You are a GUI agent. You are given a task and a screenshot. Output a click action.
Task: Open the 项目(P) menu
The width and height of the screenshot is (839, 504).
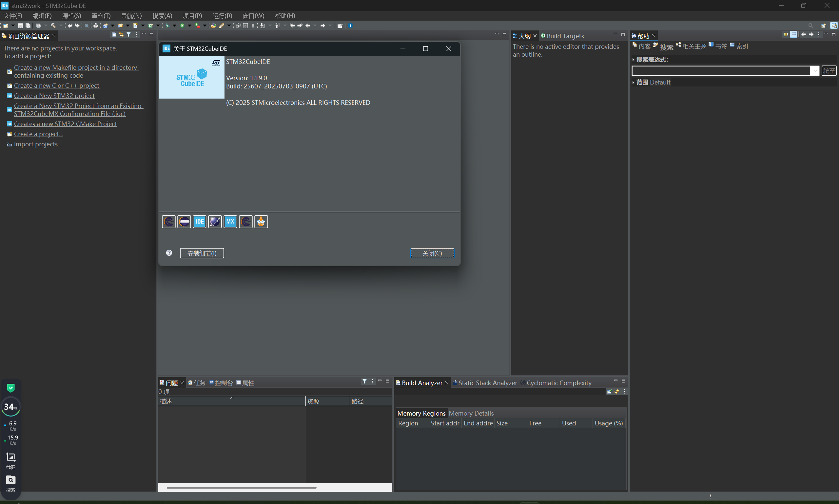click(192, 16)
